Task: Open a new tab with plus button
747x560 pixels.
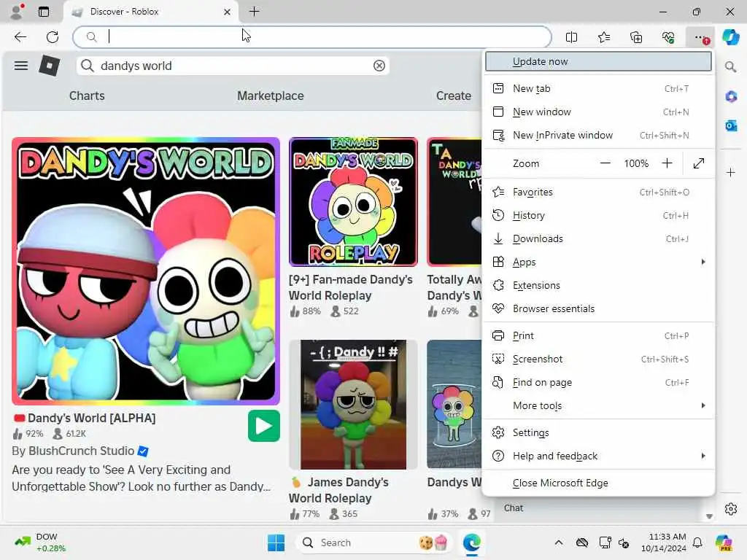Action: [255, 12]
